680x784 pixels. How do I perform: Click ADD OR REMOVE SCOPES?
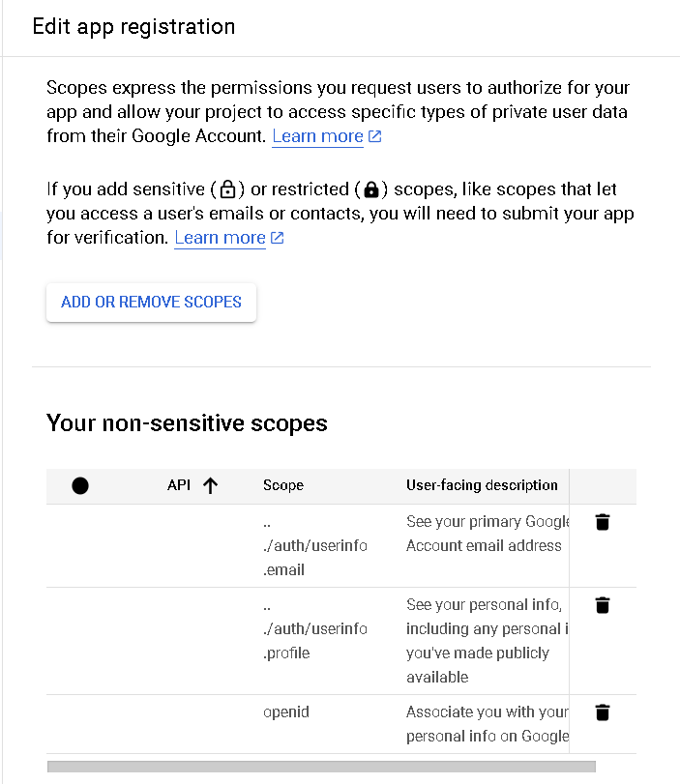click(x=151, y=302)
